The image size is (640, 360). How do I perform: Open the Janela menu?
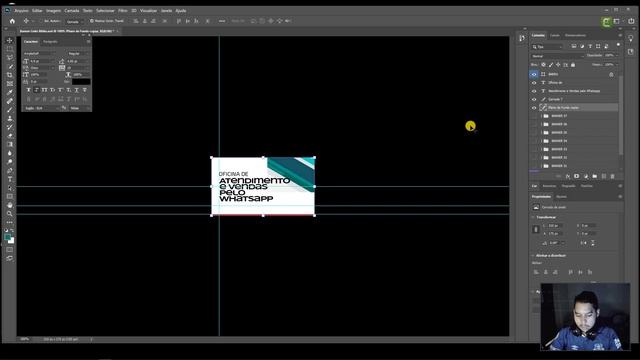(x=167, y=11)
